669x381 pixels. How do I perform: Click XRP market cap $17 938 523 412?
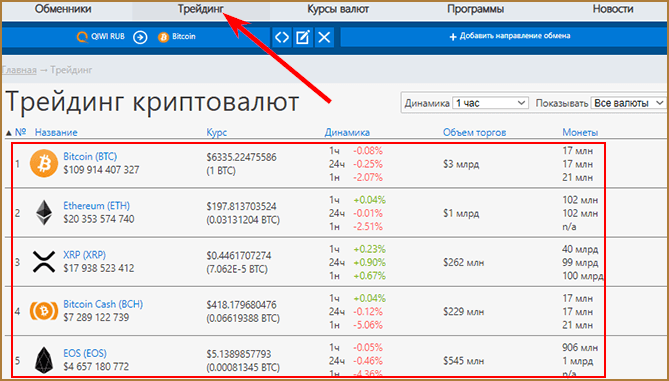click(99, 268)
